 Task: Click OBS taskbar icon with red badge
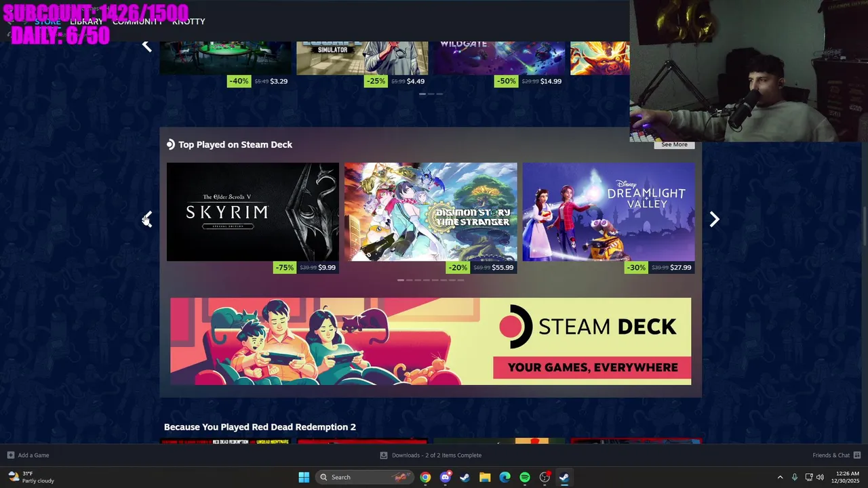click(545, 477)
